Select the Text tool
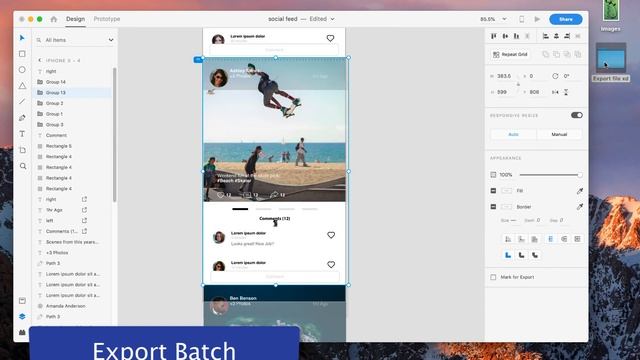The image size is (640, 360). tap(22, 134)
